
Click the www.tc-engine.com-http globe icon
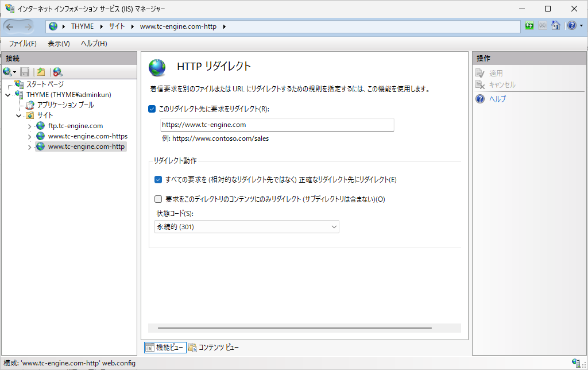41,147
